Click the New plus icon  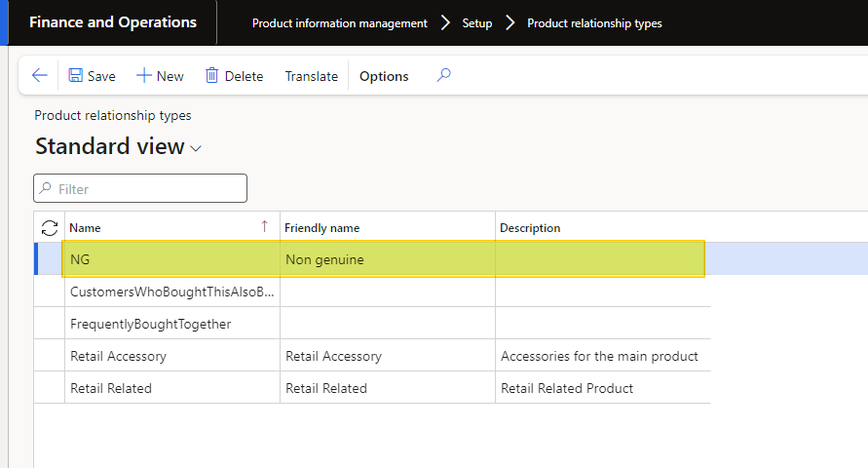tap(143, 76)
